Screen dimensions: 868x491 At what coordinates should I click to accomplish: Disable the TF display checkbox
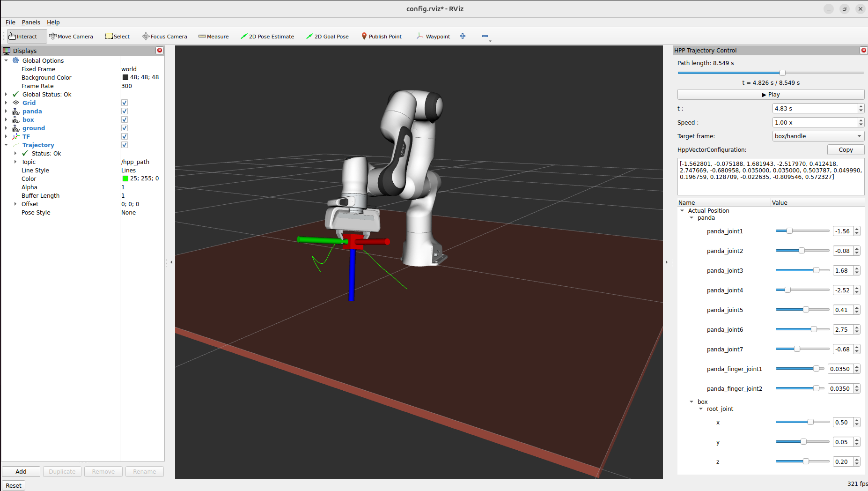click(125, 136)
